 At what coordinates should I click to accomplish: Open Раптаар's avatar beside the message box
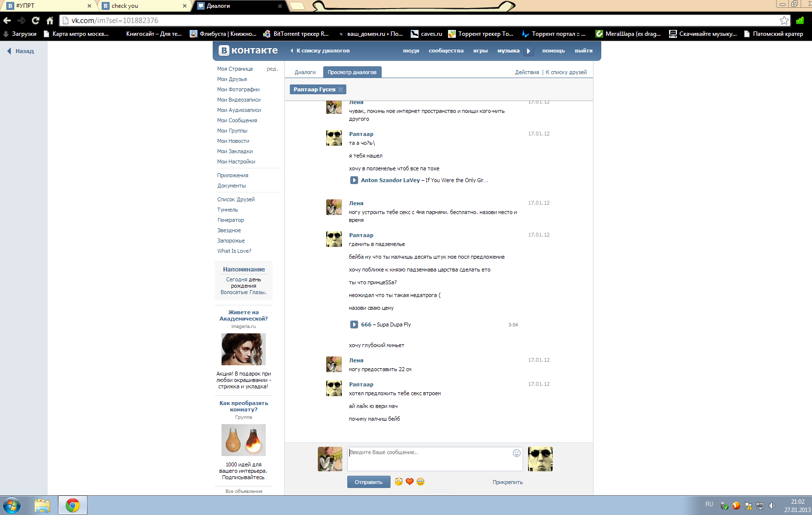(540, 459)
